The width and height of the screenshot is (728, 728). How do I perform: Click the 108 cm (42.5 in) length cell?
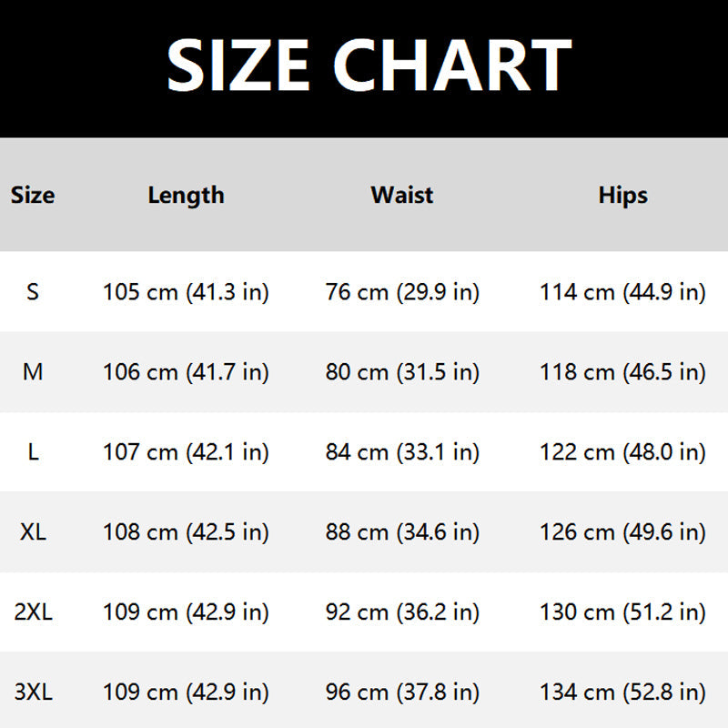[186, 532]
